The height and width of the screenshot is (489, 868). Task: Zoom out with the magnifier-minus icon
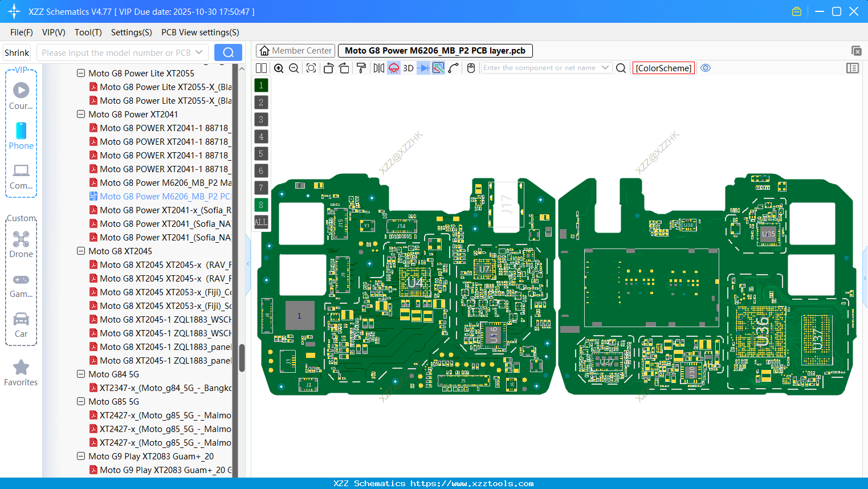pos(293,68)
